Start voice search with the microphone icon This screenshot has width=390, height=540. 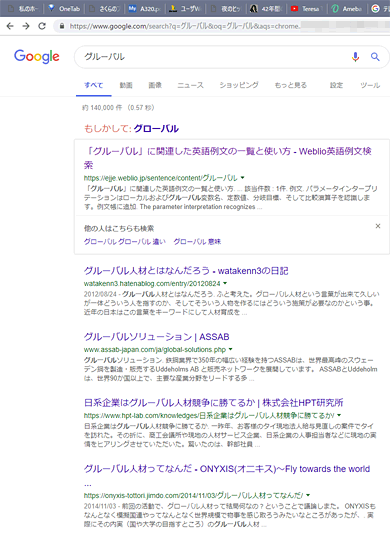pos(355,56)
